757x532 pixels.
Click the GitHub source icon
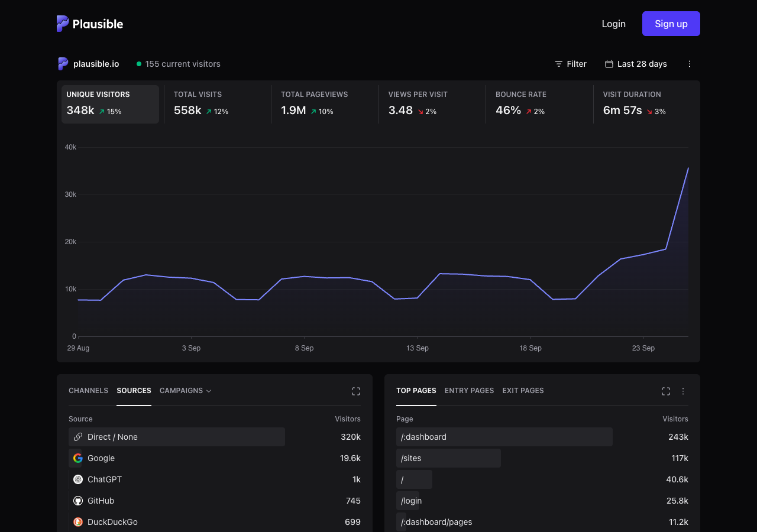click(x=78, y=501)
